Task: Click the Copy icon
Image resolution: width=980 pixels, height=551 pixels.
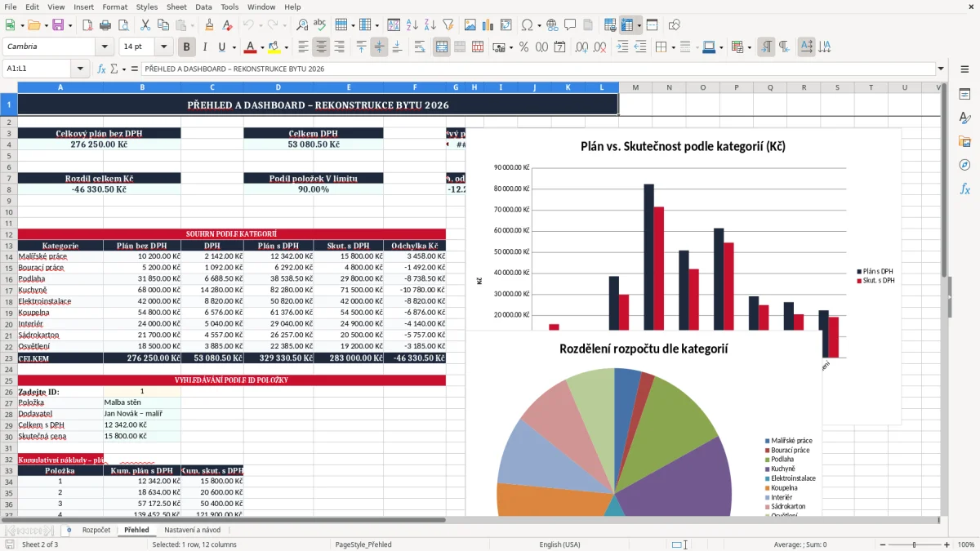Action: point(163,25)
